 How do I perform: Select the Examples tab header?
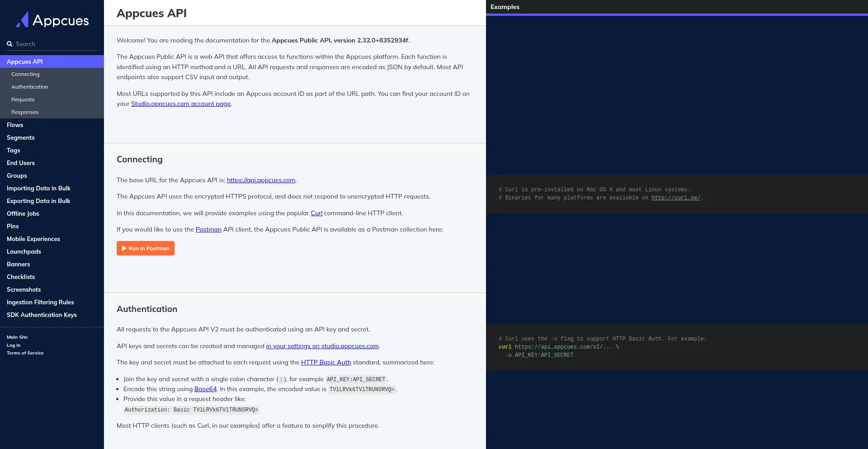[x=505, y=7]
